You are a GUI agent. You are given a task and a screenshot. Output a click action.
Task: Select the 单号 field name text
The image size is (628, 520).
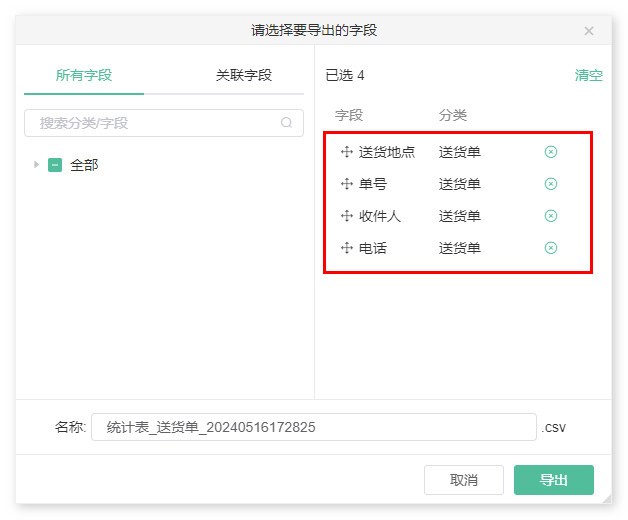372,184
